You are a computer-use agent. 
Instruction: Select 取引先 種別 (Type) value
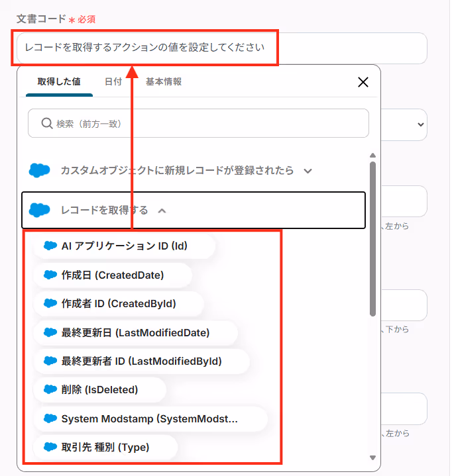(105, 448)
